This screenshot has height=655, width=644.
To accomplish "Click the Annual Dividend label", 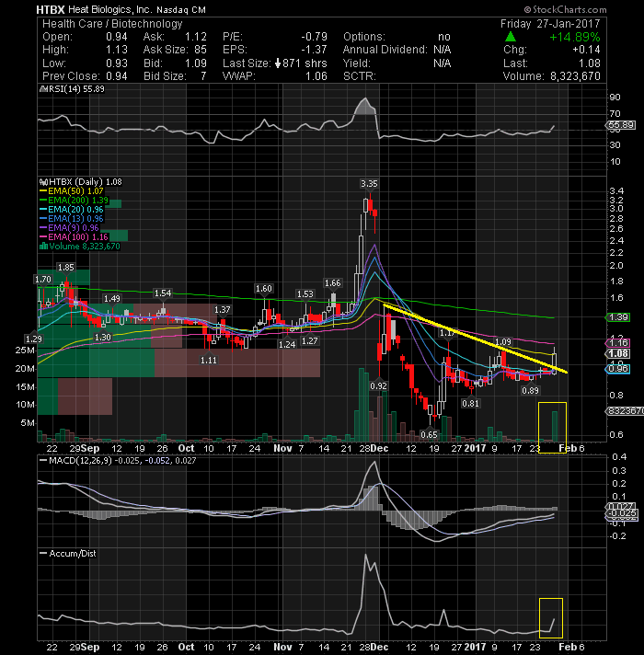I will click(x=385, y=50).
